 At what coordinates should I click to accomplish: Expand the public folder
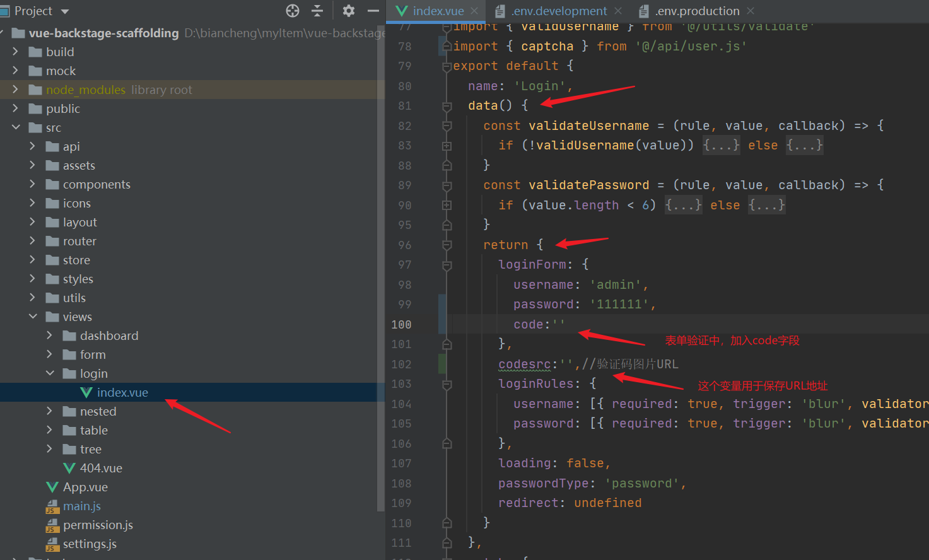(x=16, y=108)
